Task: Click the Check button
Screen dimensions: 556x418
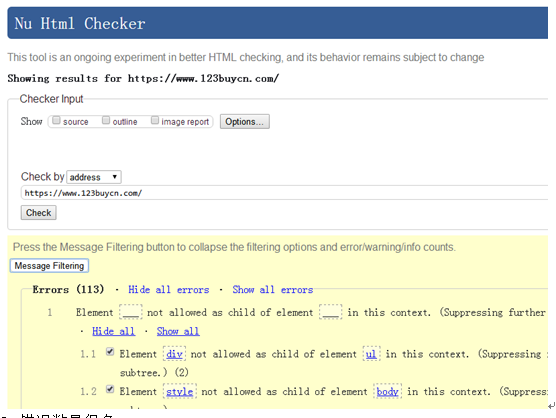Action: 39,213
